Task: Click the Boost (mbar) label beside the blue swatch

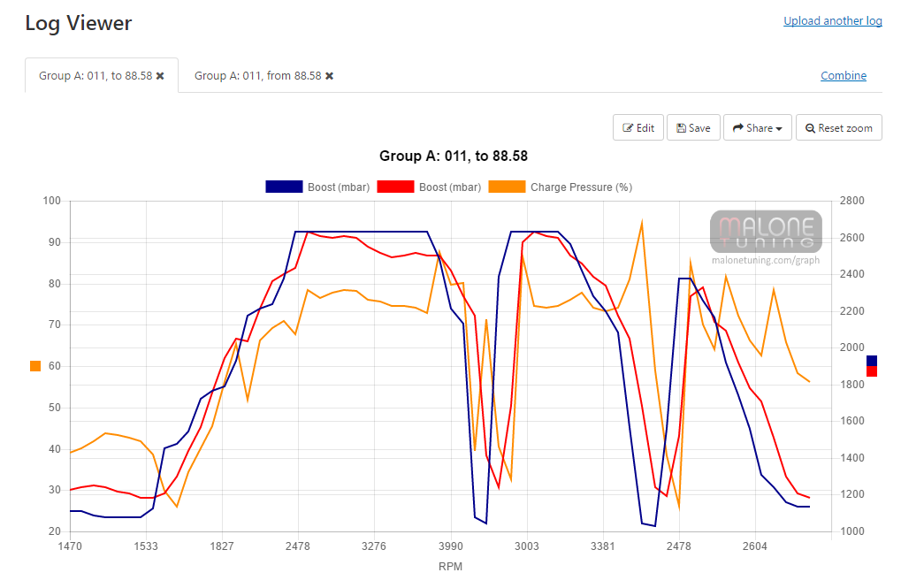Action: pyautogui.click(x=339, y=187)
